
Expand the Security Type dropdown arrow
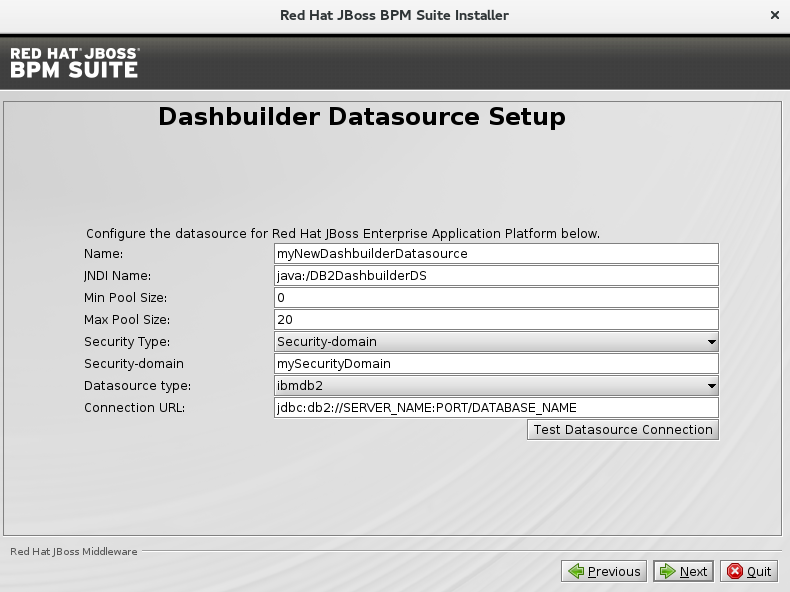[x=711, y=342]
